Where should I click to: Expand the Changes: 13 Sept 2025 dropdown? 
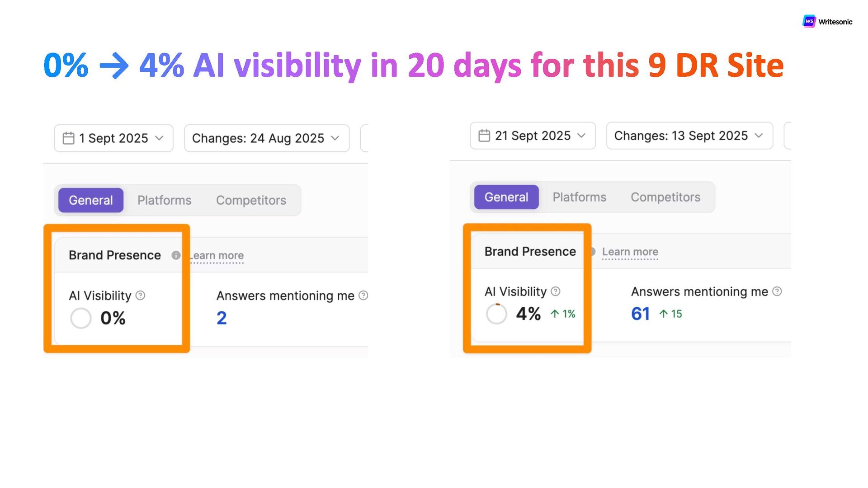[689, 136]
